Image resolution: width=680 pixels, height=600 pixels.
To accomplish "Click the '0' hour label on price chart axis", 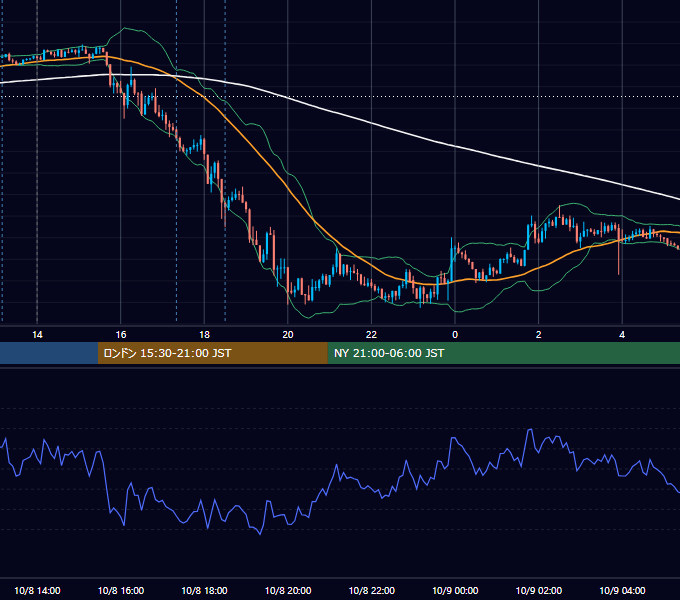I will tap(455, 335).
